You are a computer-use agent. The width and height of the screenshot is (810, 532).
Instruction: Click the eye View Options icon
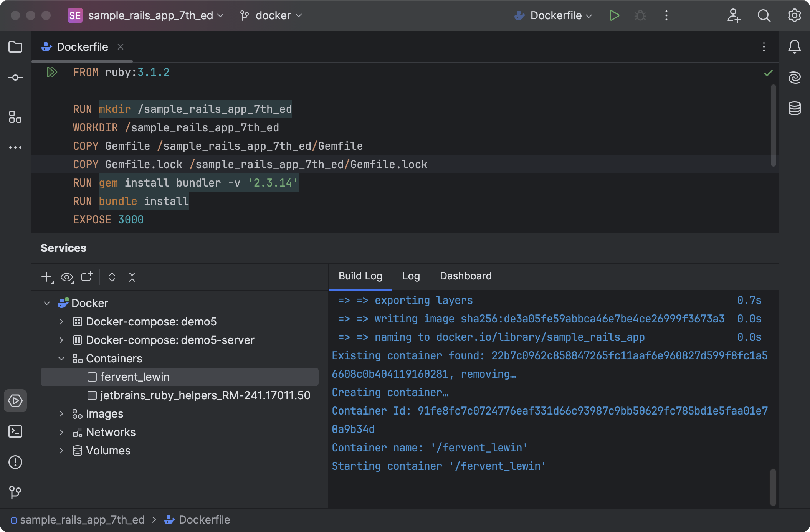coord(67,277)
